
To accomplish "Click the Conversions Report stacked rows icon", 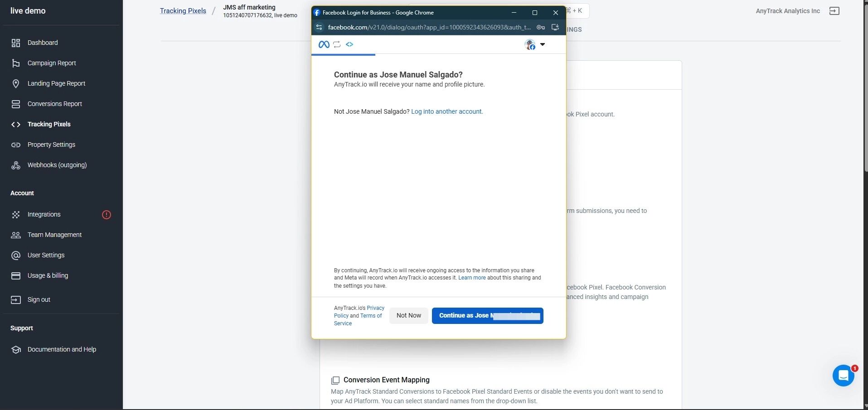I will (x=16, y=104).
